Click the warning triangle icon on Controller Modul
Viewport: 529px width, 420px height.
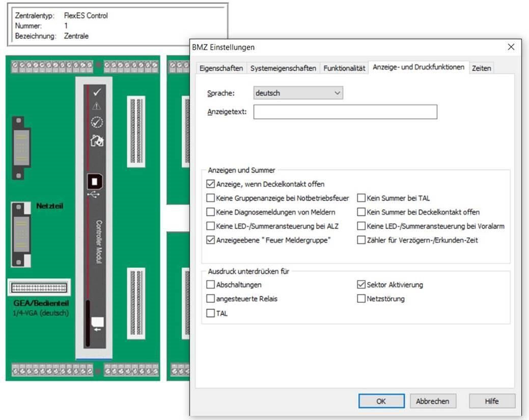97,106
